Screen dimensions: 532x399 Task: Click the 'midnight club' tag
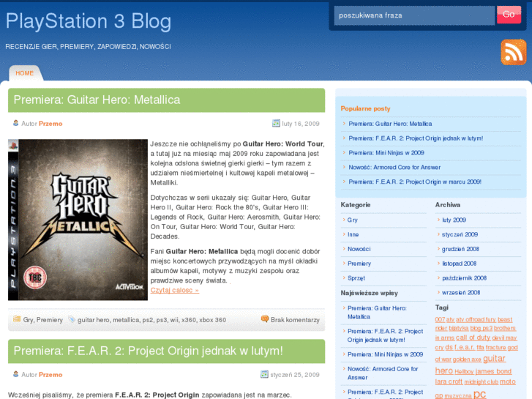(x=481, y=382)
